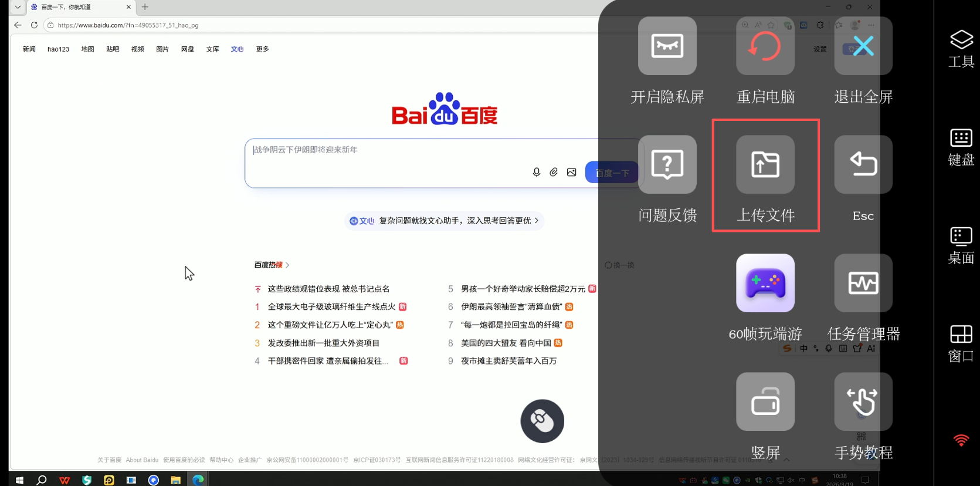Reload the Baidu page
Image resolution: width=980 pixels, height=486 pixels.
(34, 25)
